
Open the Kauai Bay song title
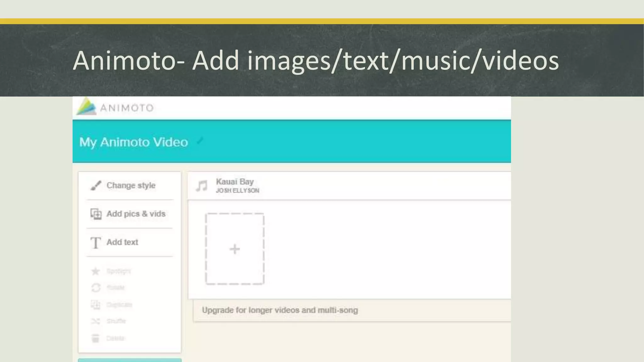(x=235, y=182)
